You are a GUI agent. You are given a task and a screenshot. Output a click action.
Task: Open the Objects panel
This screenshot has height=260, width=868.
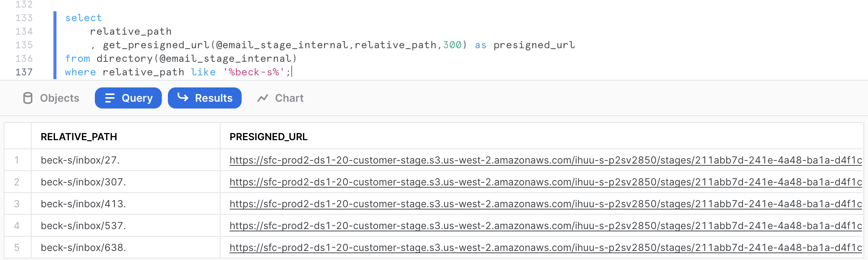(51, 98)
